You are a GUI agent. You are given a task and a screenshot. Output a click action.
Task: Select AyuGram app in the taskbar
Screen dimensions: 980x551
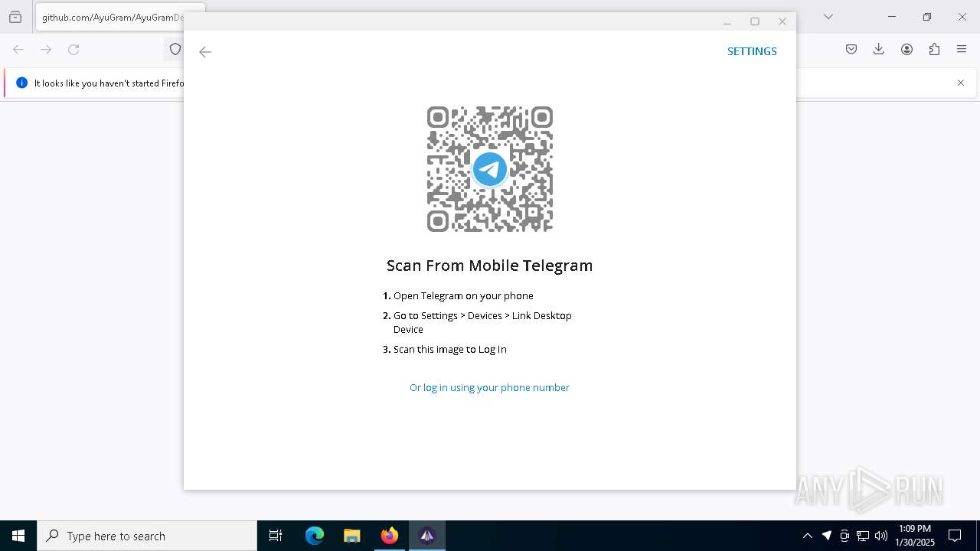tap(427, 536)
